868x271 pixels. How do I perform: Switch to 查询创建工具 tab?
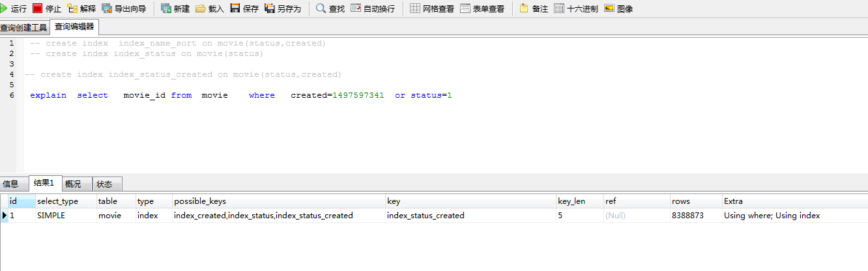click(24, 28)
